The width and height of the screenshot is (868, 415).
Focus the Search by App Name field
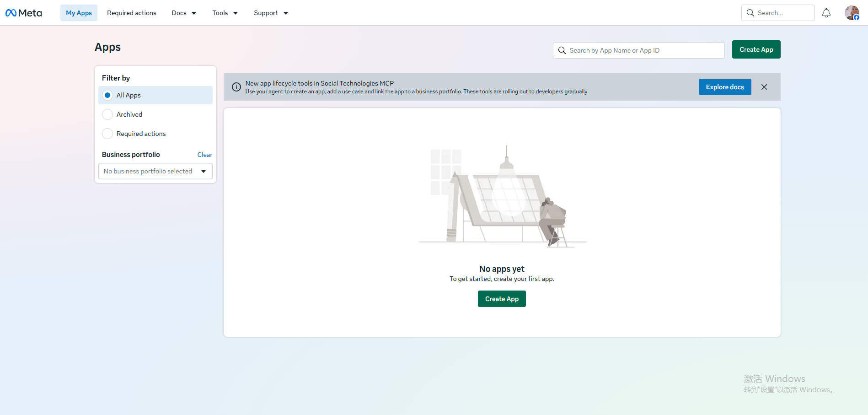(x=638, y=50)
